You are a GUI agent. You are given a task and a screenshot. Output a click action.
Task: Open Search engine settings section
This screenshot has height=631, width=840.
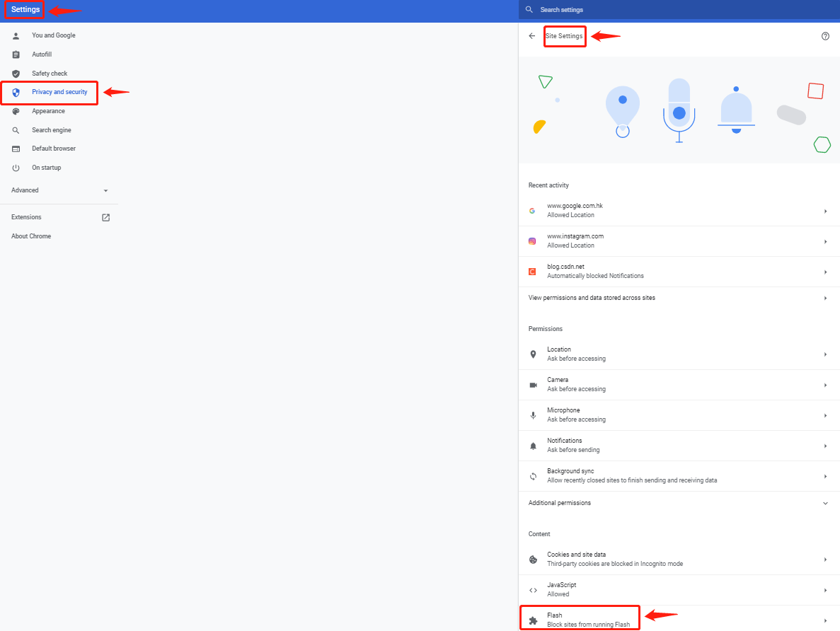click(x=51, y=130)
